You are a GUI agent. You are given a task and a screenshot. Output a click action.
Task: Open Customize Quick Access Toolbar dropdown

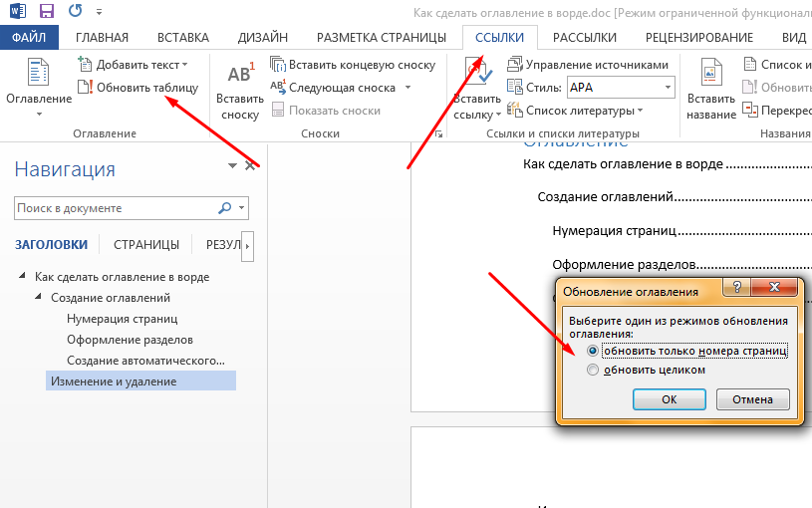[x=99, y=11]
